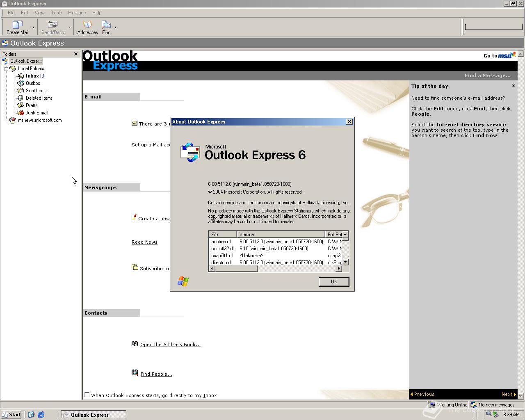This screenshot has height=420, width=525.
Task: Click Previous tip button
Action: tap(422, 394)
